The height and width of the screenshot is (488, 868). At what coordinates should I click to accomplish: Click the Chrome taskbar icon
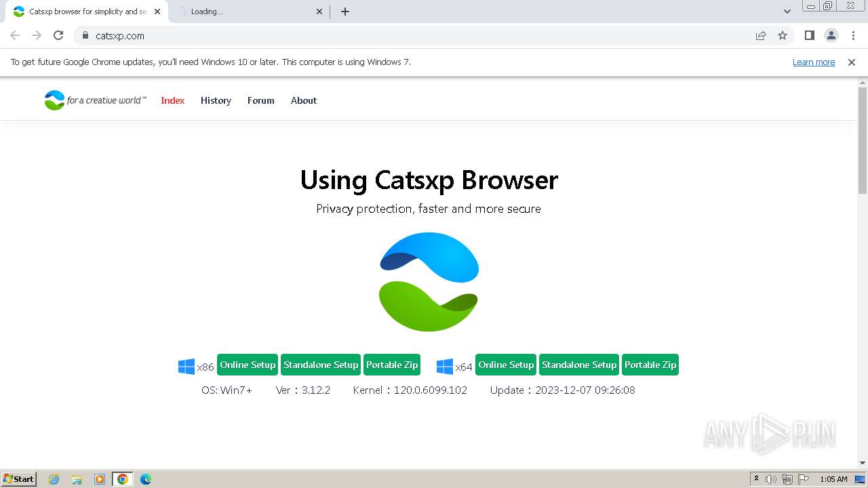(123, 479)
